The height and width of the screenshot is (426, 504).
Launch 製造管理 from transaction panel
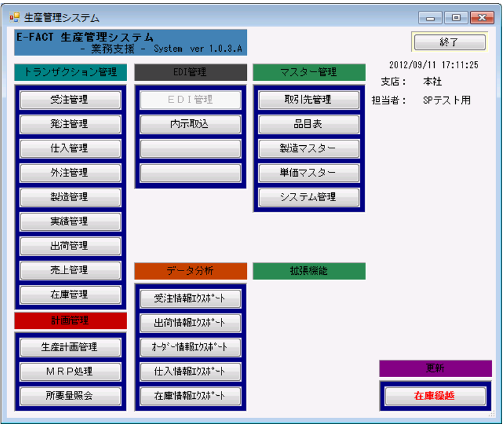70,198
